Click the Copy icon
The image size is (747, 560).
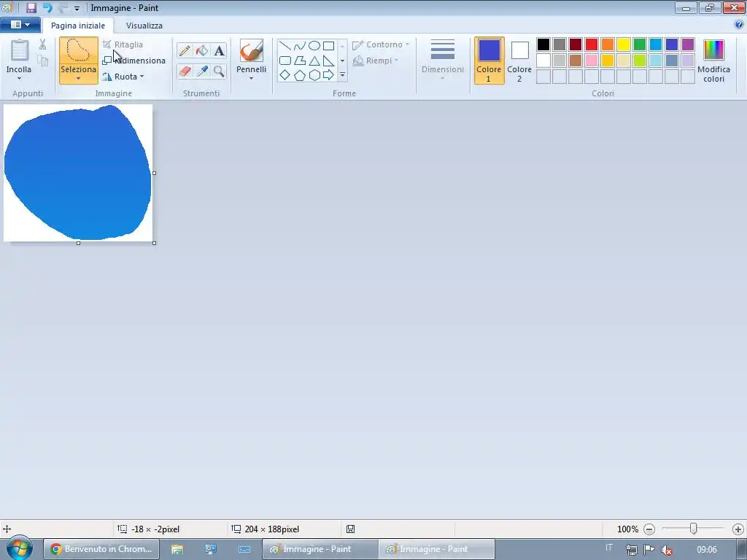click(x=43, y=61)
